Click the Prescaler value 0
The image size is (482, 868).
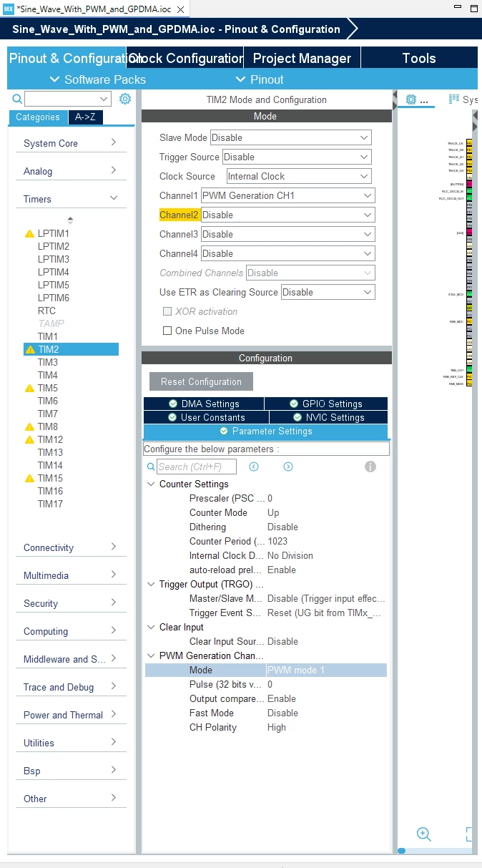[270, 498]
